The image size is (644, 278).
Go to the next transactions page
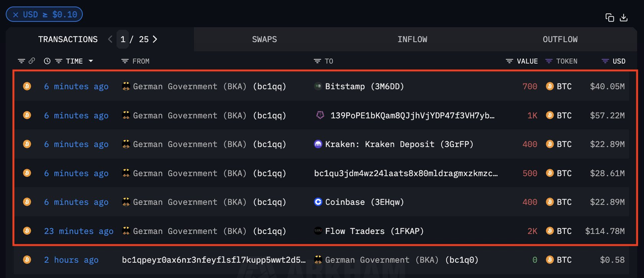(x=155, y=39)
